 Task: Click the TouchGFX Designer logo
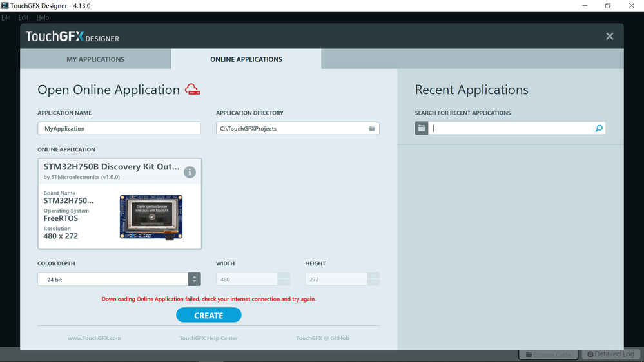72,37
